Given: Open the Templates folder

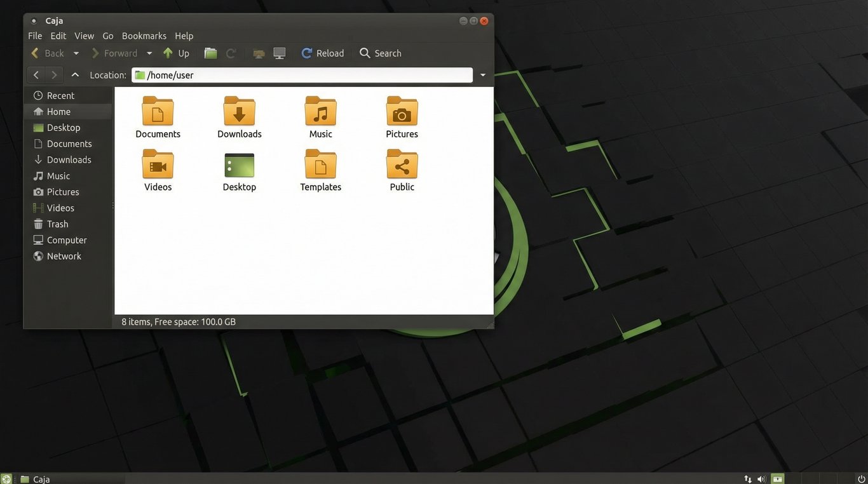Looking at the screenshot, I should coord(320,169).
